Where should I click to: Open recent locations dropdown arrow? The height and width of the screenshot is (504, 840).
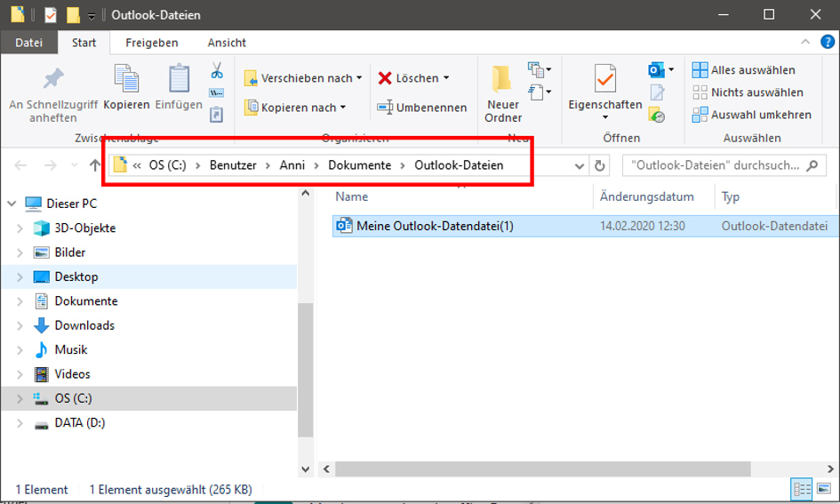pyautogui.click(x=75, y=165)
